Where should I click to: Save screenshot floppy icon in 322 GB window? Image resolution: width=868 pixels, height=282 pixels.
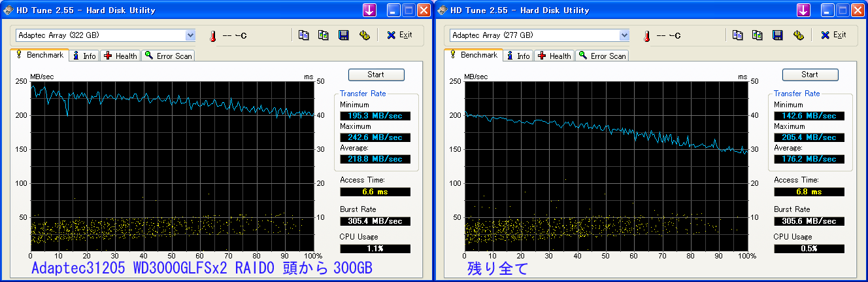[344, 35]
